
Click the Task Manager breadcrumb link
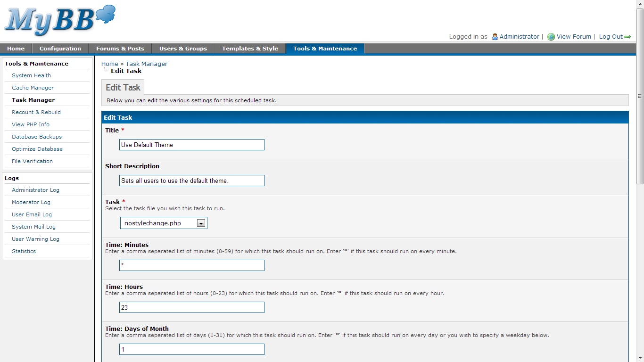tap(146, 64)
